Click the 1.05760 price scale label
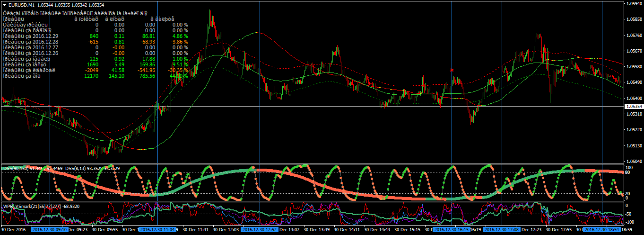Screen dimensions: 644x235 pos(634,35)
